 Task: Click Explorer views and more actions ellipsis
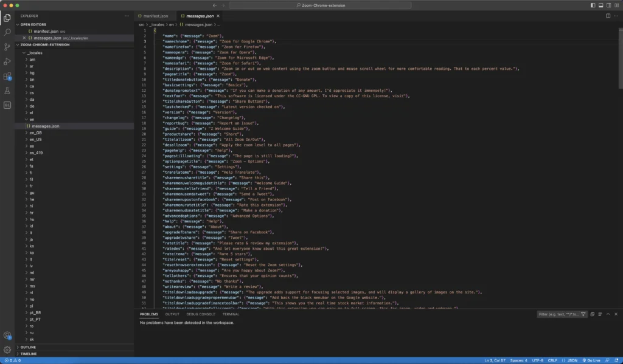click(127, 16)
